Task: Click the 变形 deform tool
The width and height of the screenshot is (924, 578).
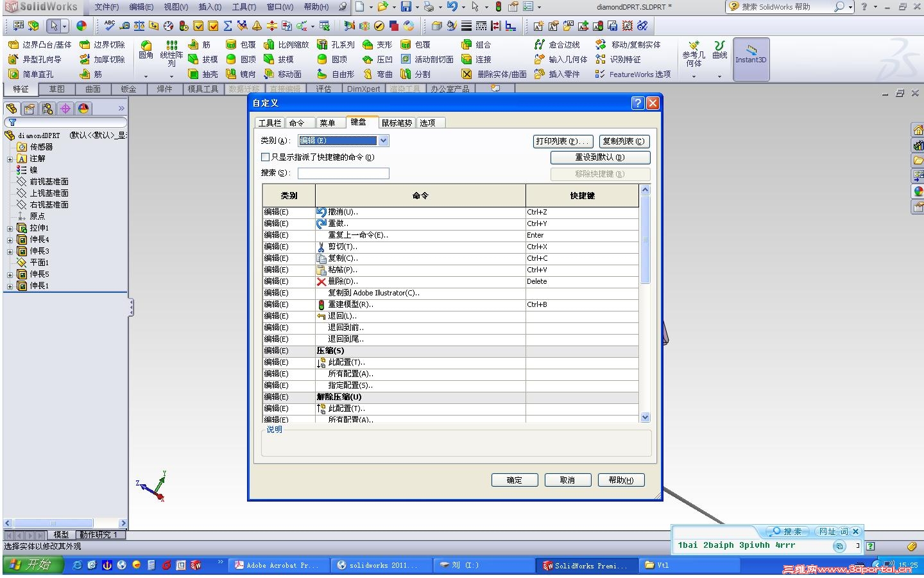Action: [x=377, y=45]
